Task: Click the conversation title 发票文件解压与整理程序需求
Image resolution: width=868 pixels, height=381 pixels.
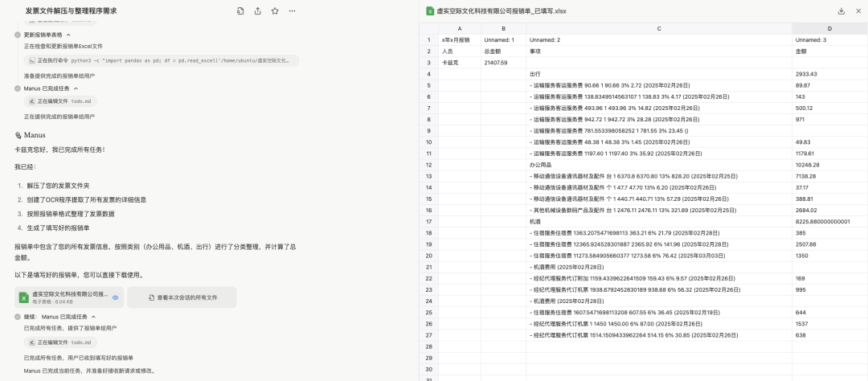Action: tap(71, 11)
